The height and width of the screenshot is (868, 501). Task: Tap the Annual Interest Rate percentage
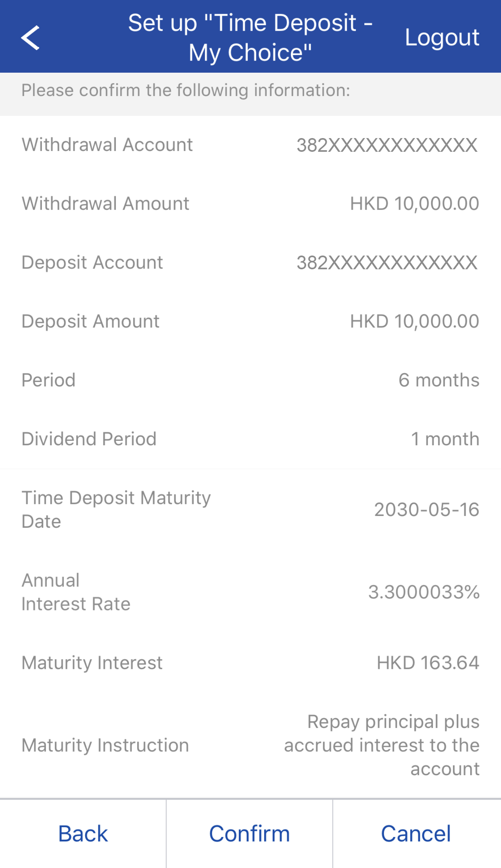tap(424, 592)
